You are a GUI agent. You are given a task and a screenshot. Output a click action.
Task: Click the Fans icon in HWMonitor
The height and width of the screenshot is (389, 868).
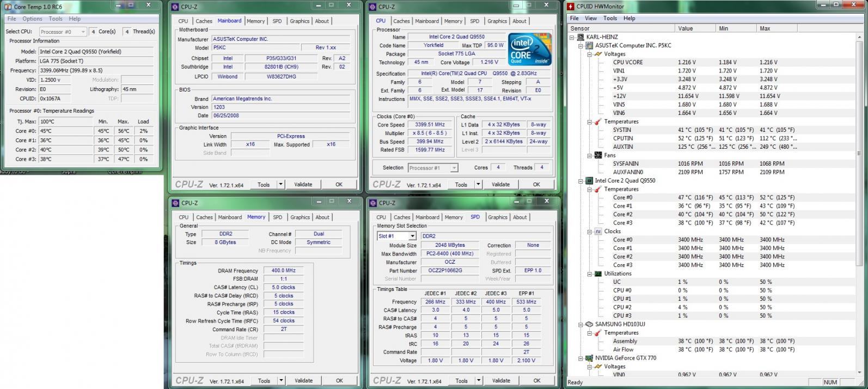[598, 155]
